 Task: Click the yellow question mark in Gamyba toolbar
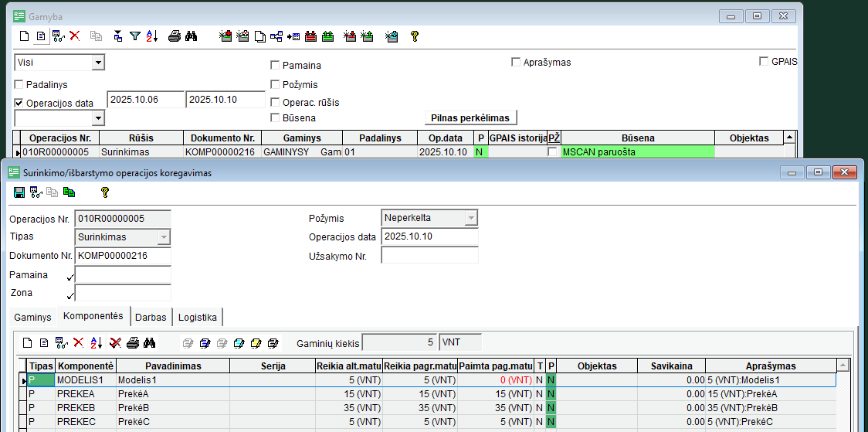[x=414, y=36]
